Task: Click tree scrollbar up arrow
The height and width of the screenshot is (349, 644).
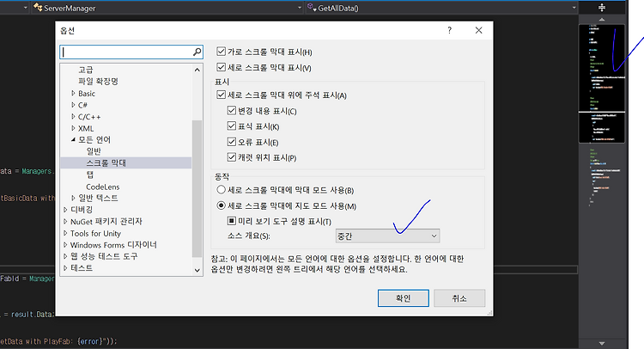Action: point(197,70)
